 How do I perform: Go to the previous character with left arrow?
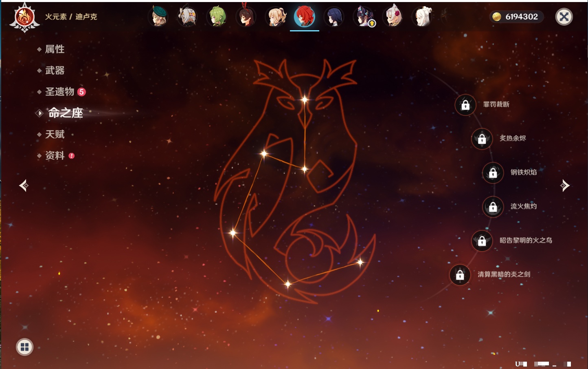[x=24, y=186]
